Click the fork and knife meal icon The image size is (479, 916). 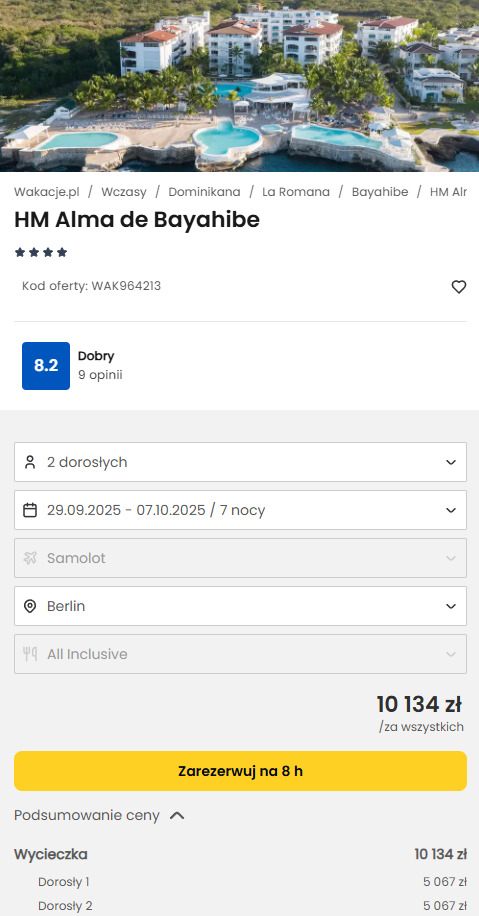(30, 654)
